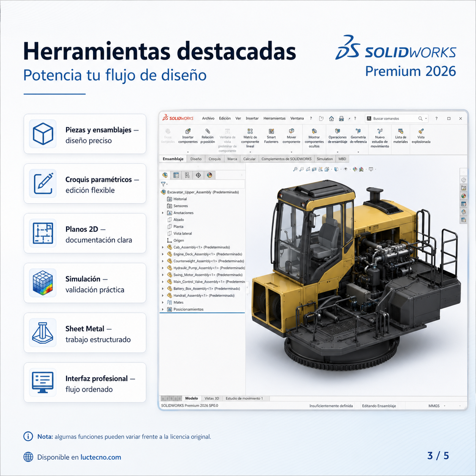Open ConfigurationManager panel tab
The image size is (476, 476).
(187, 175)
